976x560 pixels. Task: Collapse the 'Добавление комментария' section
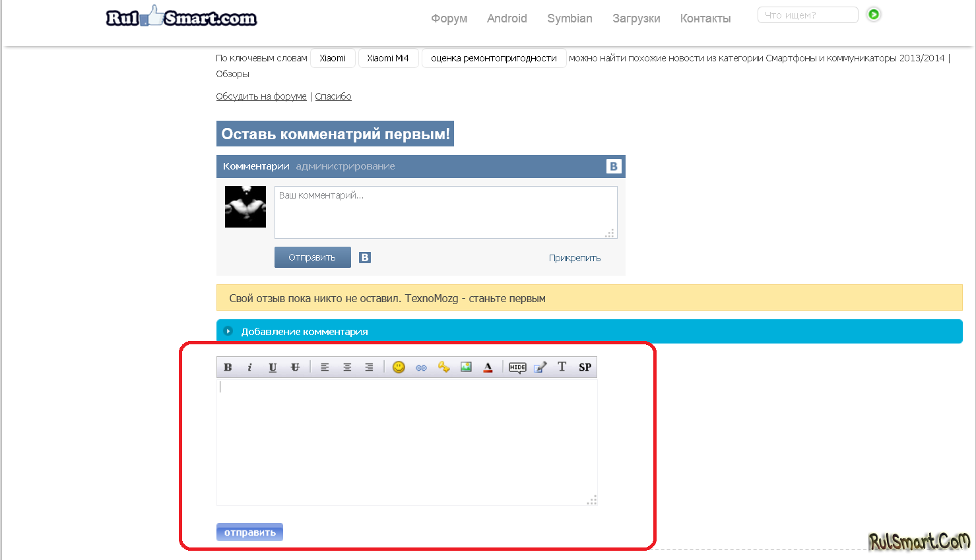tap(228, 331)
